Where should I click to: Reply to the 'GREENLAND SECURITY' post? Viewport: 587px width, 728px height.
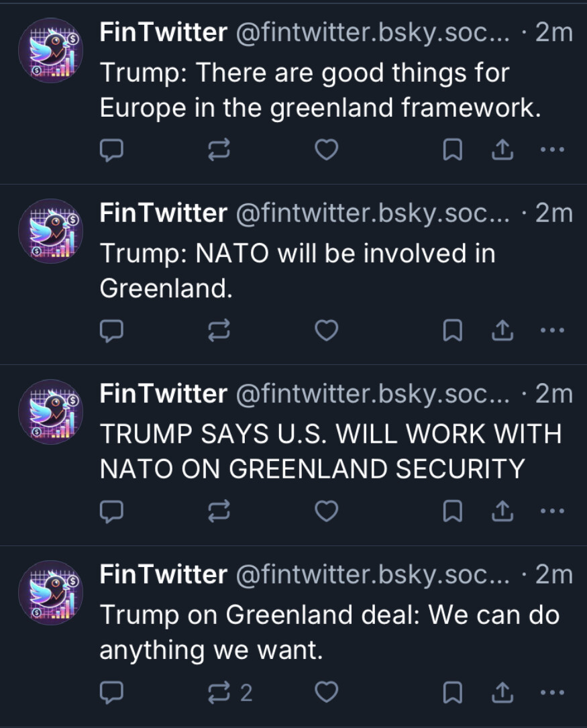(x=111, y=511)
